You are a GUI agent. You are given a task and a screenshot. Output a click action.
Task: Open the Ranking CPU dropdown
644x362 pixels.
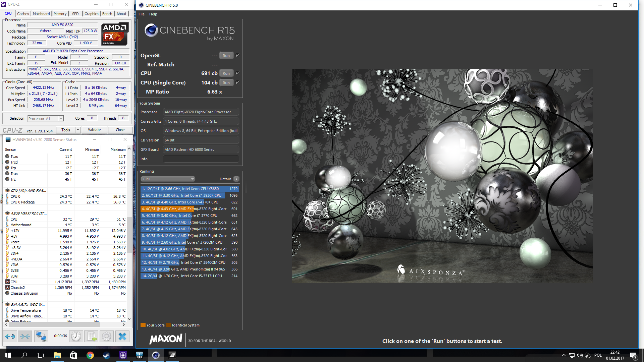(x=168, y=179)
